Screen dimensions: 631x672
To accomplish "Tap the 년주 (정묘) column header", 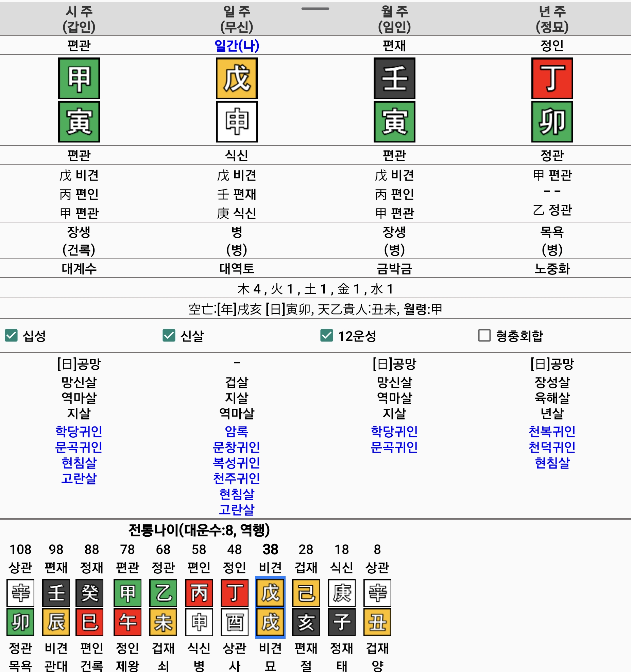I will (552, 19).
